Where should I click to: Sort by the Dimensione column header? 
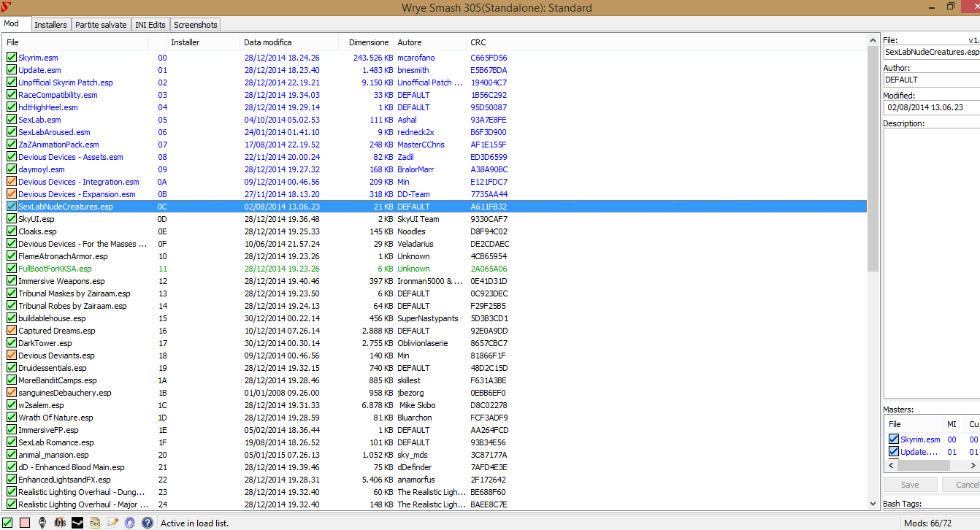[367, 42]
